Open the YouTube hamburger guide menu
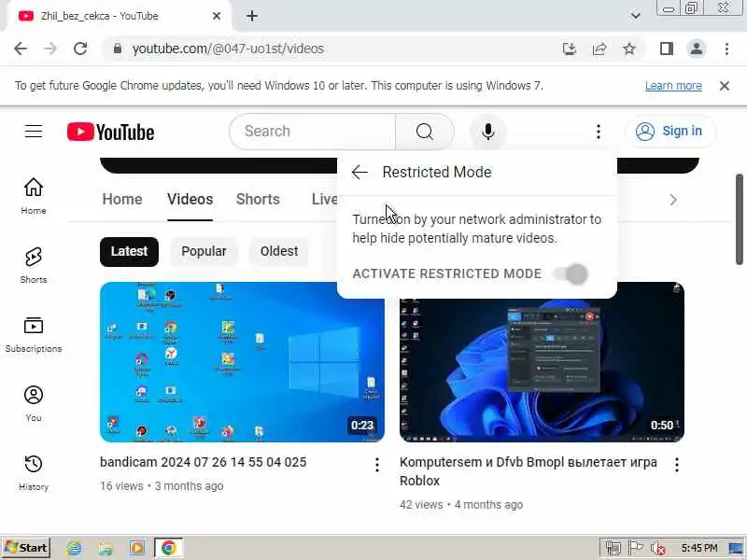This screenshot has width=747, height=560. [x=34, y=131]
